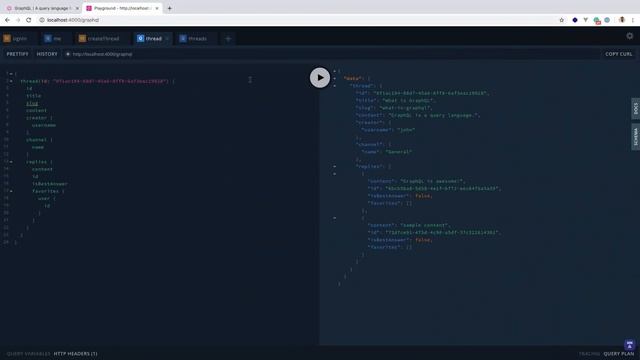Click the PRETTIFY button
The width and height of the screenshot is (640, 360).
point(18,54)
